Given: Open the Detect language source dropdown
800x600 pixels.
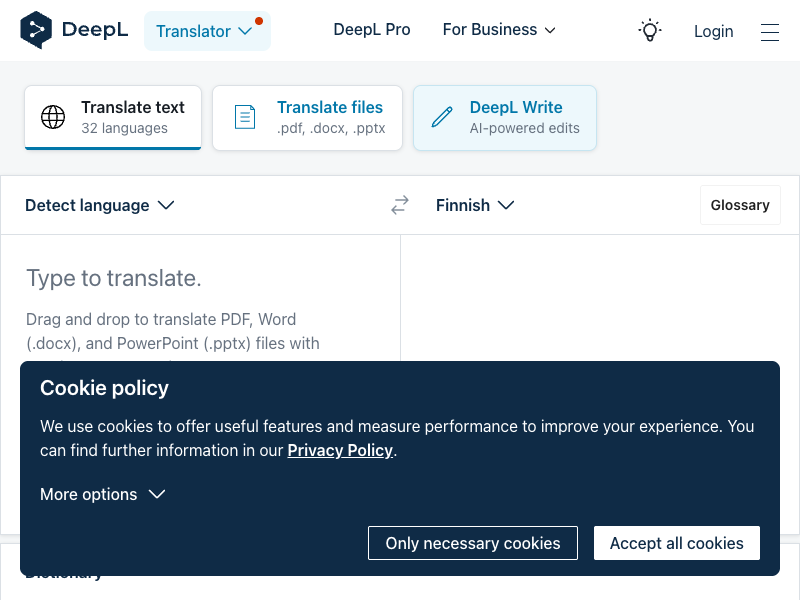Looking at the screenshot, I should (x=100, y=205).
